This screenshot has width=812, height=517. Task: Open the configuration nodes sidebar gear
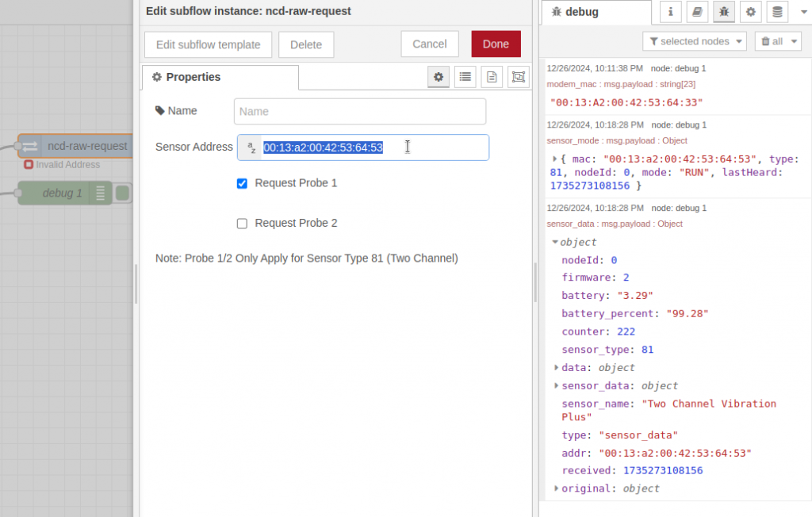coord(750,12)
